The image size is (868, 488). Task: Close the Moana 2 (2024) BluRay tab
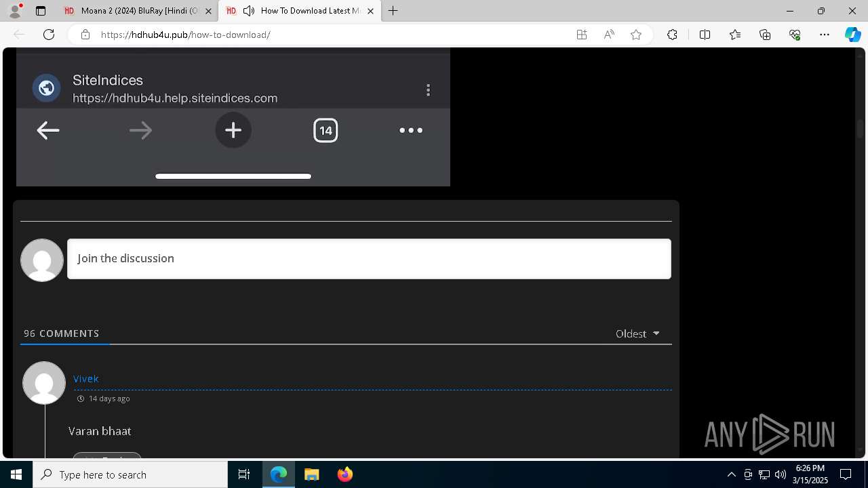pos(208,11)
